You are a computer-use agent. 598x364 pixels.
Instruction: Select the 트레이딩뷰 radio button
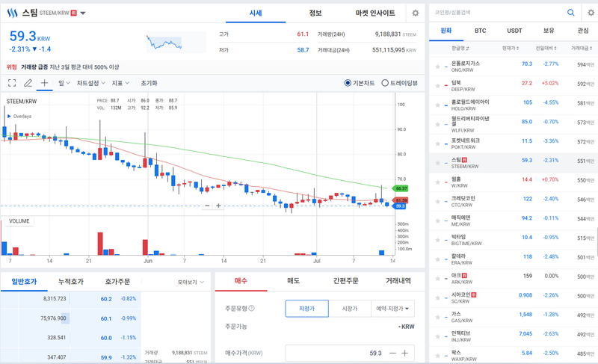[385, 83]
